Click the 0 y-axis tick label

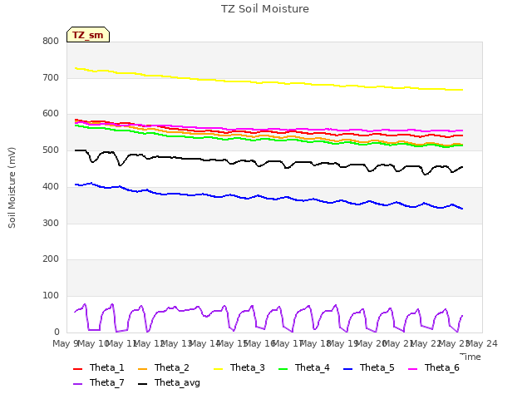click(x=57, y=332)
